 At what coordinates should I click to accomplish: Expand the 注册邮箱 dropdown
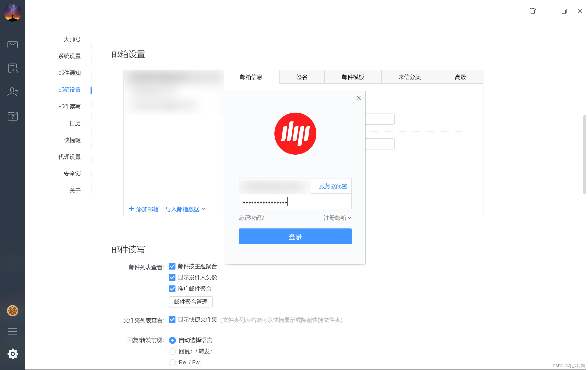coord(337,218)
